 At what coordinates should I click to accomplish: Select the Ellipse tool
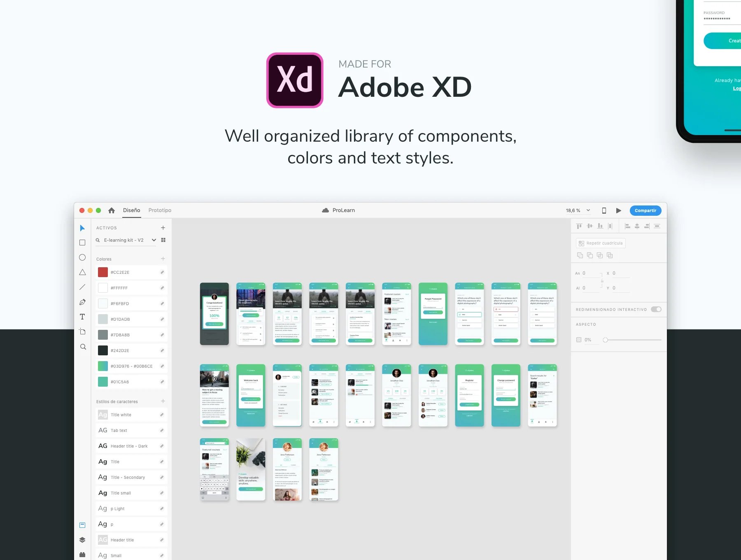pyautogui.click(x=82, y=257)
